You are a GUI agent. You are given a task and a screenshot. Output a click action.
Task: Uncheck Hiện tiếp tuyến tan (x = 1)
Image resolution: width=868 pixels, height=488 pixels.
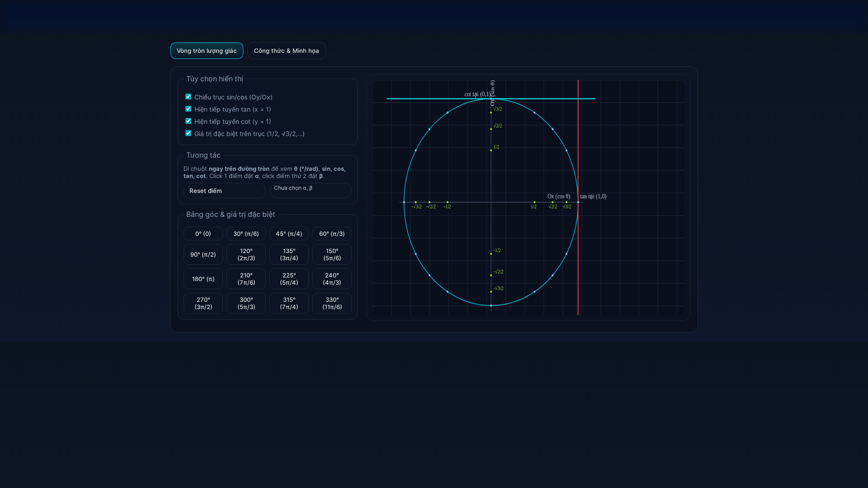188,109
